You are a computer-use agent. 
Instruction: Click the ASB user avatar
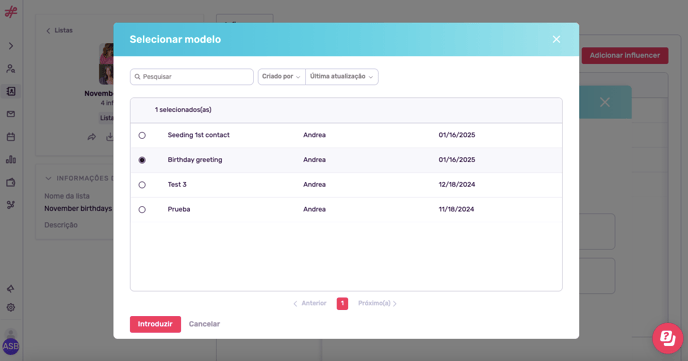(x=11, y=347)
